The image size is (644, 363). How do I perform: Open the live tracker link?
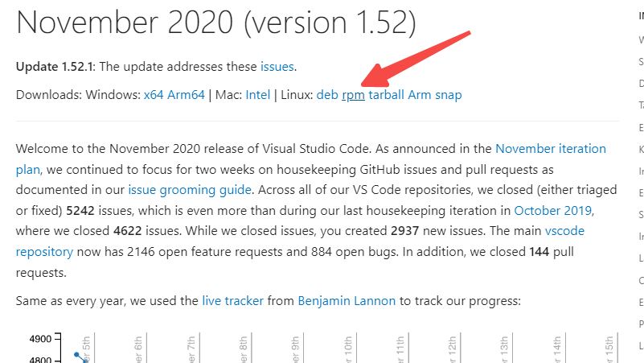click(232, 301)
